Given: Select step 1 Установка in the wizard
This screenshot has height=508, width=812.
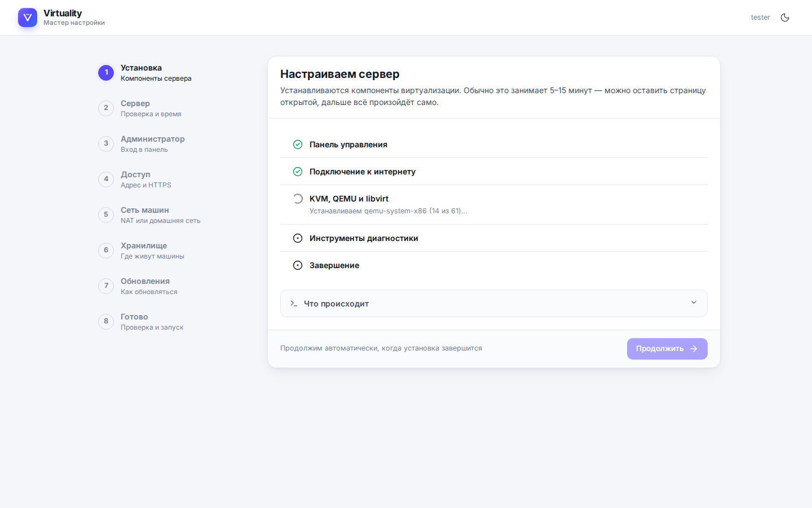Looking at the screenshot, I should pos(145,73).
